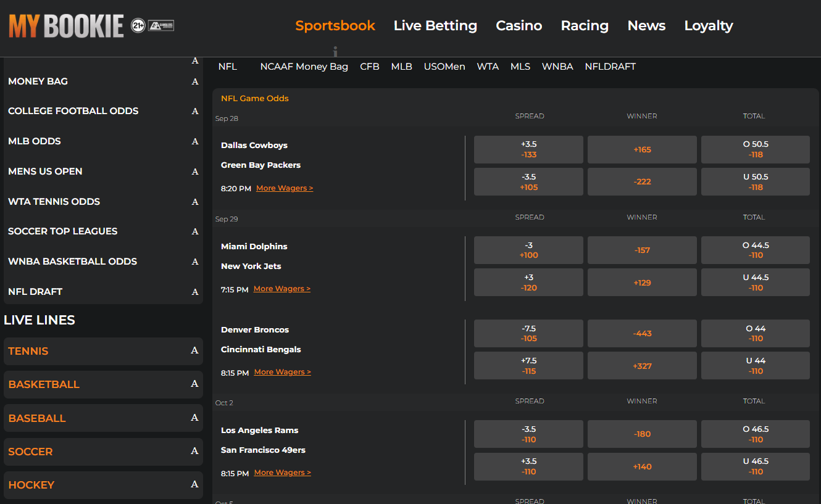The image size is (821, 504).
Task: Select Dolphins moneyline at -157
Action: [x=642, y=250]
